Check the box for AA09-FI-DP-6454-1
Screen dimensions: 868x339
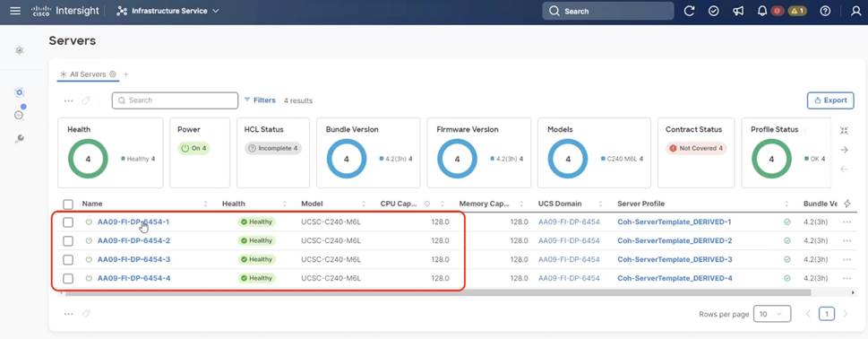coord(68,222)
